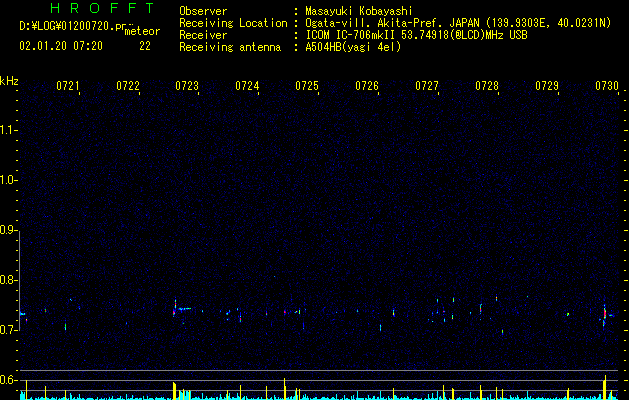629x400 pixels.
Task: Click the 0.6 kHz axis label
Action: (8, 380)
